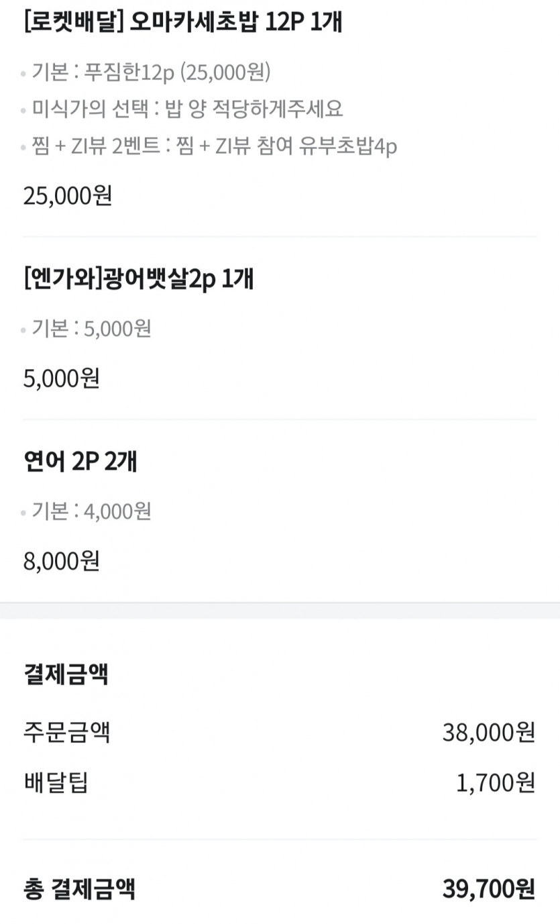Click the 25,000원 item price
The image size is (560, 924).
tap(68, 196)
